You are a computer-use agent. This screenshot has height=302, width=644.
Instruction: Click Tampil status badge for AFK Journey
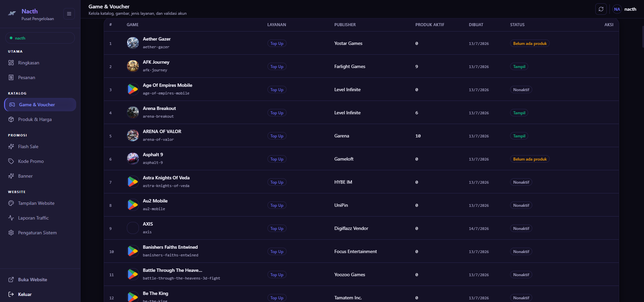[519, 67]
